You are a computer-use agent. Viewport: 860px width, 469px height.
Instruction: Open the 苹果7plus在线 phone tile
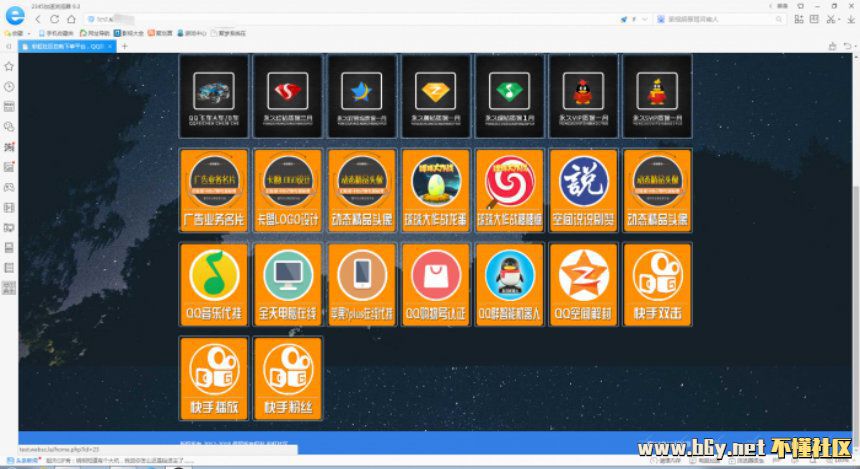pyautogui.click(x=362, y=285)
